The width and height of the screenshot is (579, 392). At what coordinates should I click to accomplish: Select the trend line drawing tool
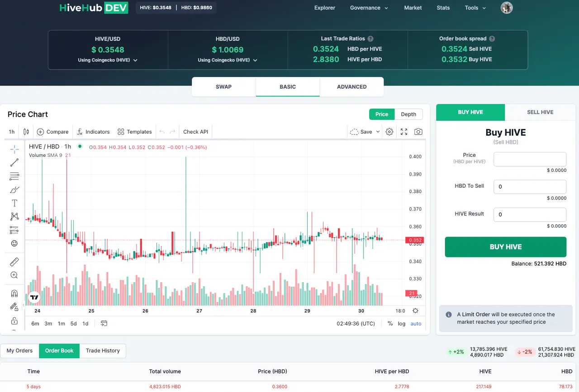[14, 163]
